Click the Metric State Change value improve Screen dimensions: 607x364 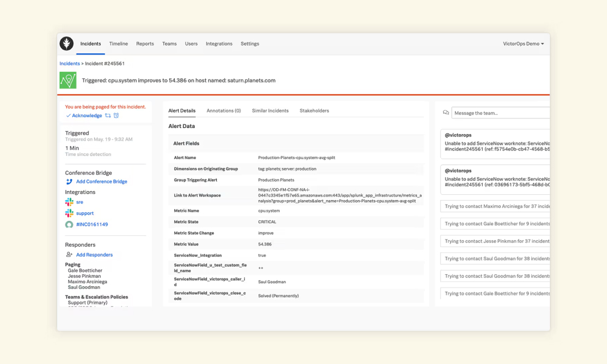coord(266,233)
